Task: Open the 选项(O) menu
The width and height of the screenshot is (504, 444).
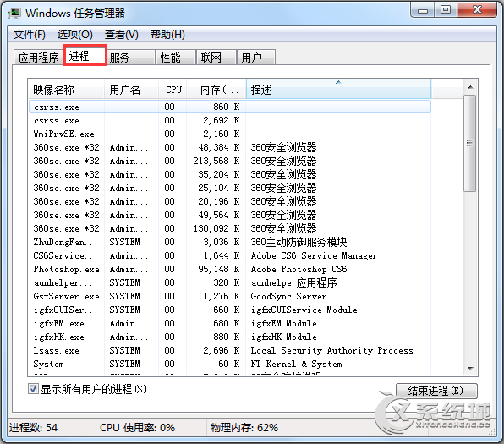Action: 75,35
